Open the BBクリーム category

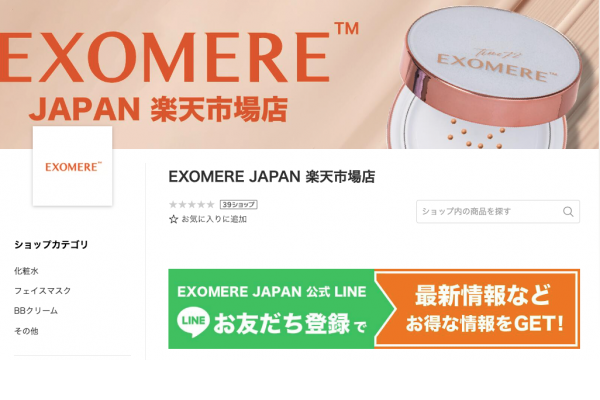[x=36, y=311]
